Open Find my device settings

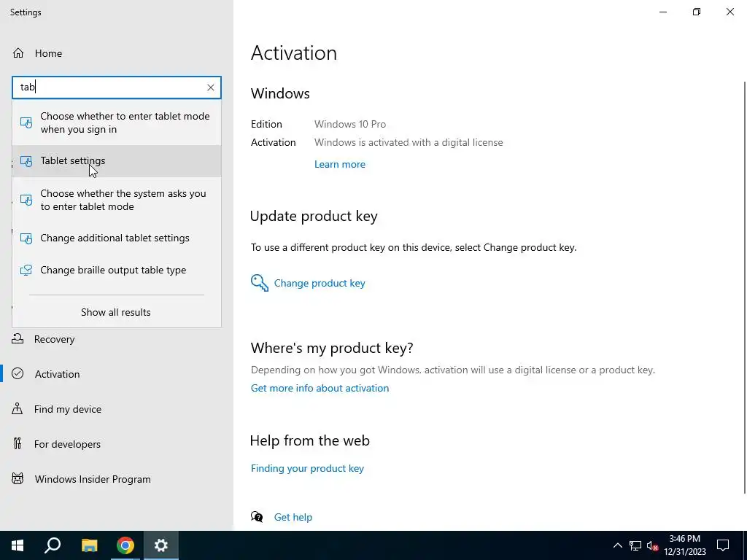pyautogui.click(x=117, y=409)
